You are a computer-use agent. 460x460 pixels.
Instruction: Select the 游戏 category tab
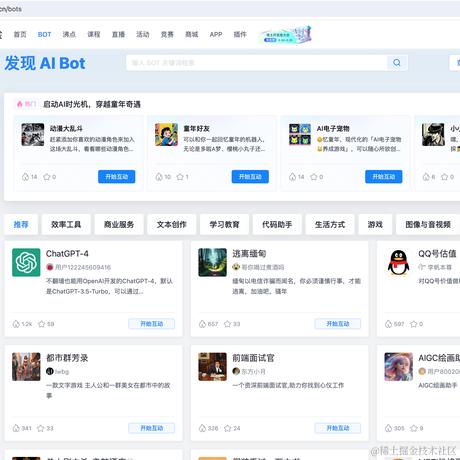[x=375, y=225]
